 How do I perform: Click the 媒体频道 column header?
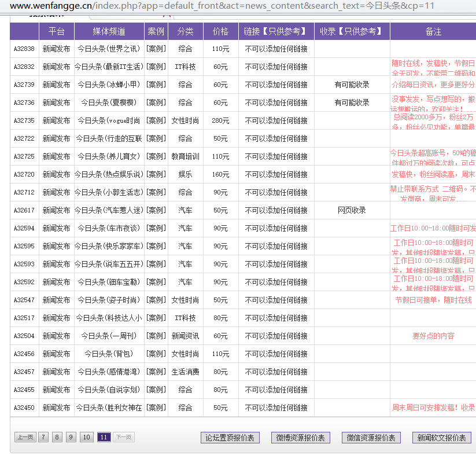point(109,31)
